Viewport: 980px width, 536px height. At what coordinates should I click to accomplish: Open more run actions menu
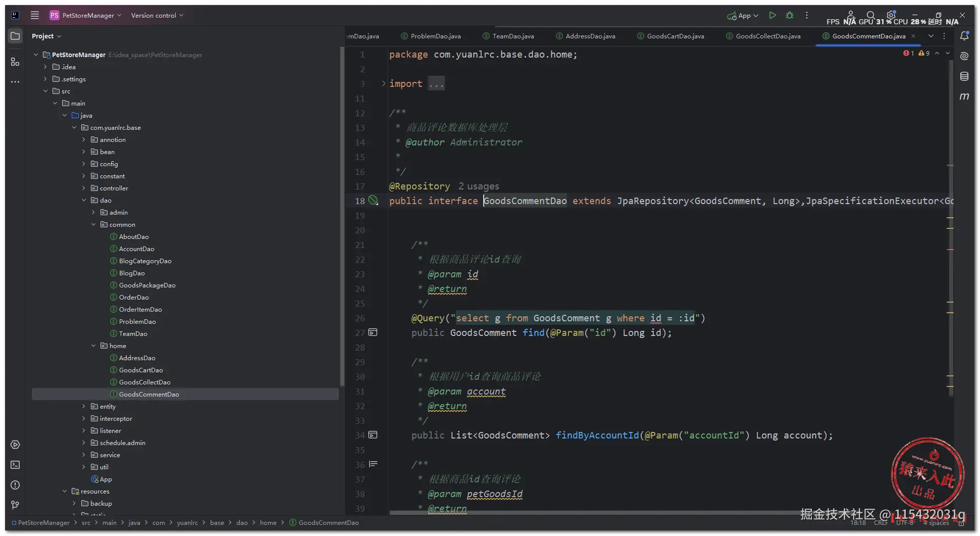click(x=807, y=15)
